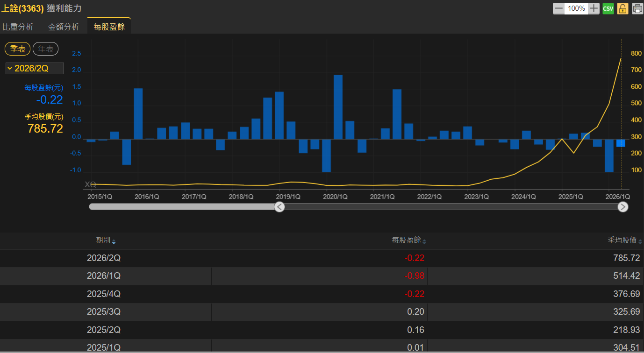644x353 pixels.
Task: Click the orange lock icon
Action: click(623, 8)
